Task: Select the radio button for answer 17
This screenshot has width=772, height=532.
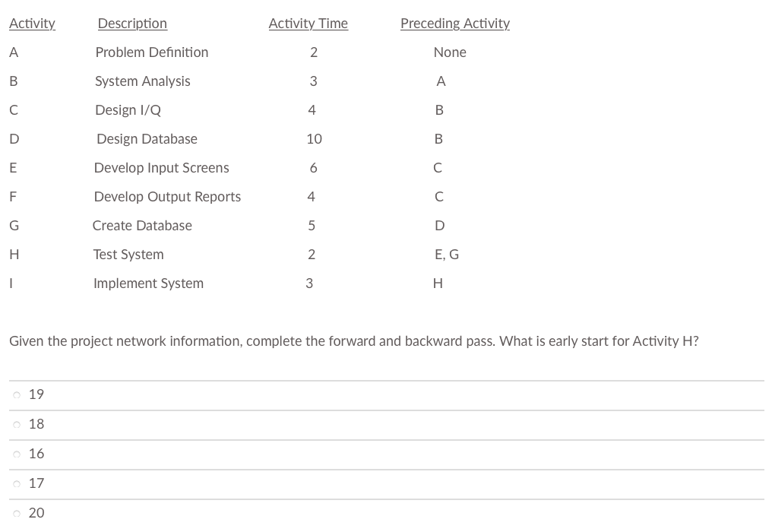Action: pyautogui.click(x=17, y=483)
